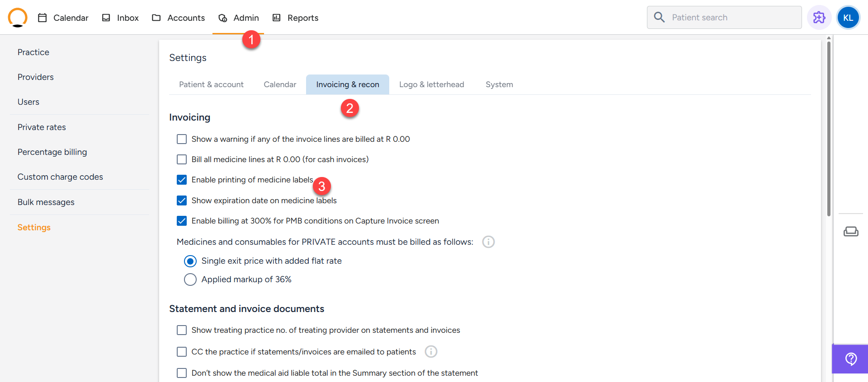
Task: Open Bulk messages in sidebar
Action: (46, 202)
